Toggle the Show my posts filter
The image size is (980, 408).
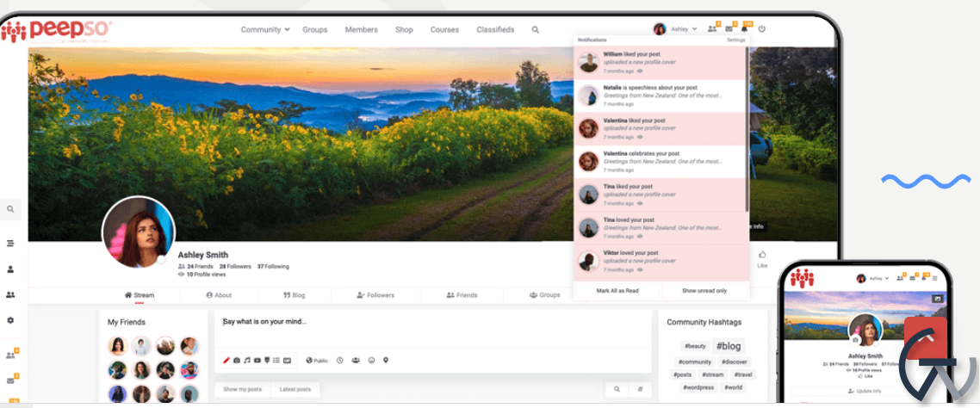241,390
